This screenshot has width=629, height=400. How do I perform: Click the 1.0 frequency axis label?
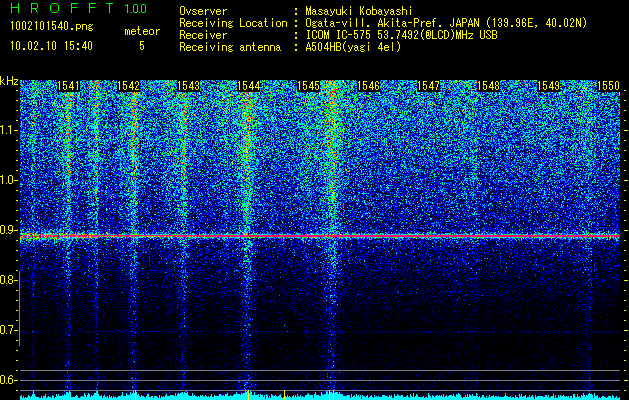(x=8, y=181)
